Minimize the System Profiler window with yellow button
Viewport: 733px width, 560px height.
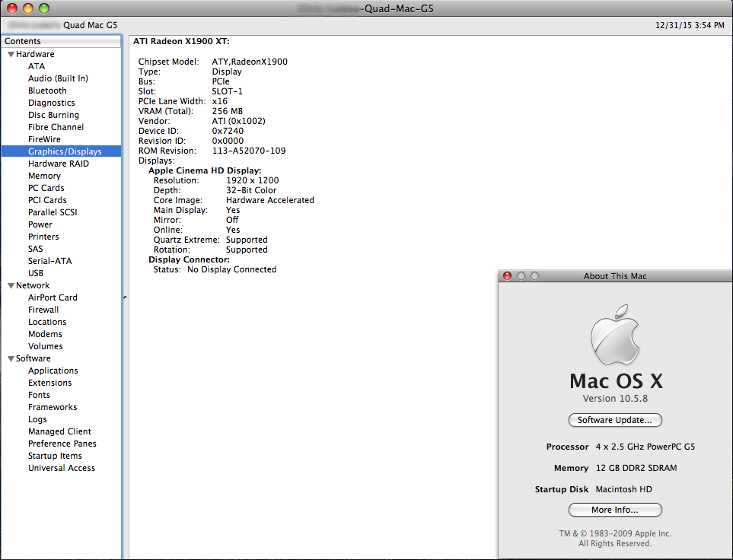tap(28, 8)
